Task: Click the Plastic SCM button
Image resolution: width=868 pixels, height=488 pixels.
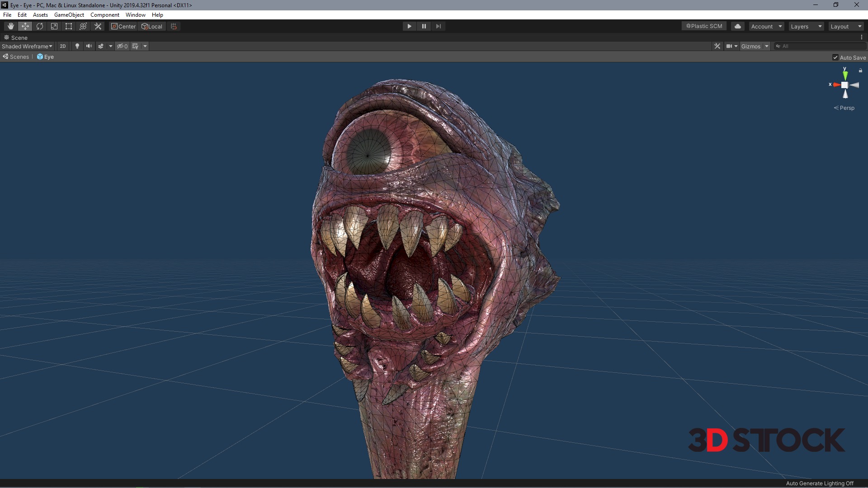Action: (x=704, y=26)
